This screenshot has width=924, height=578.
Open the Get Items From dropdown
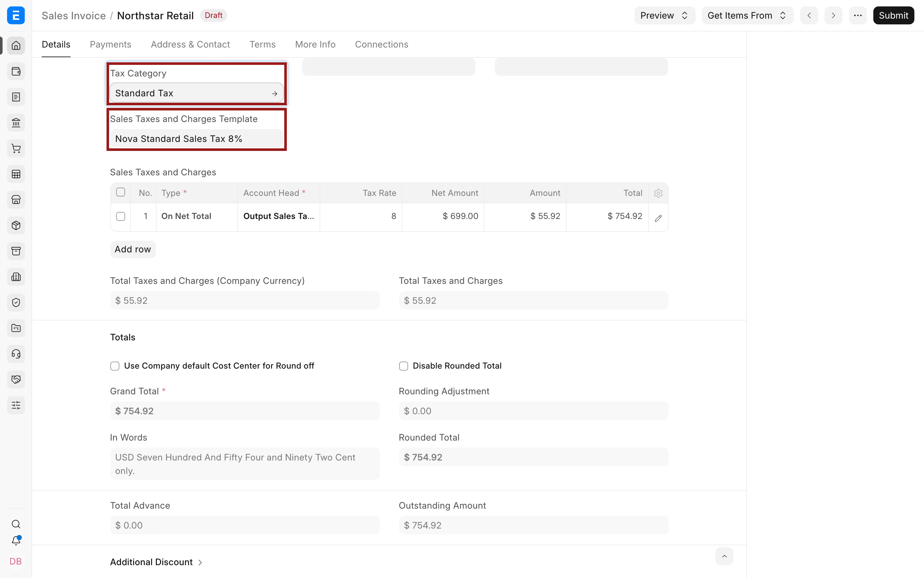[748, 15]
